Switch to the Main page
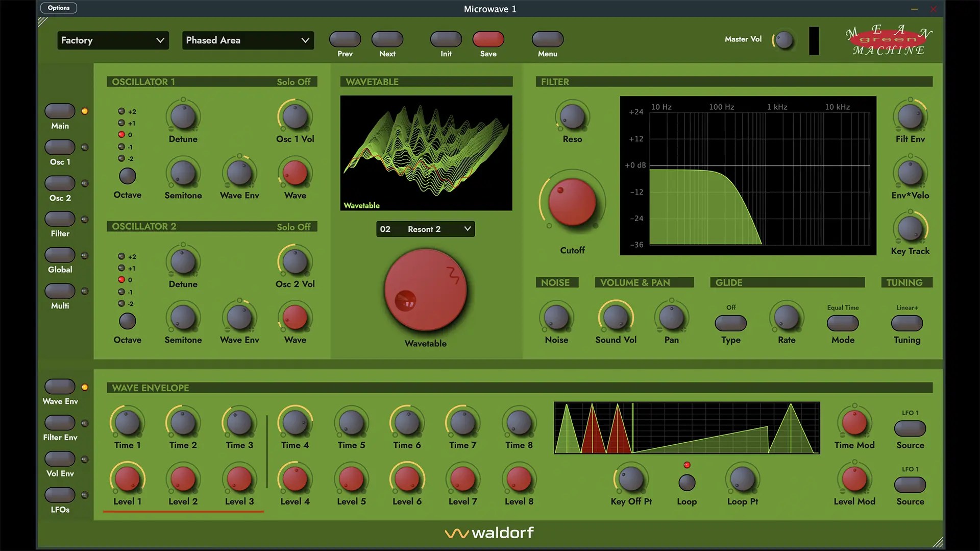Image resolution: width=980 pixels, height=551 pixels. point(60,111)
